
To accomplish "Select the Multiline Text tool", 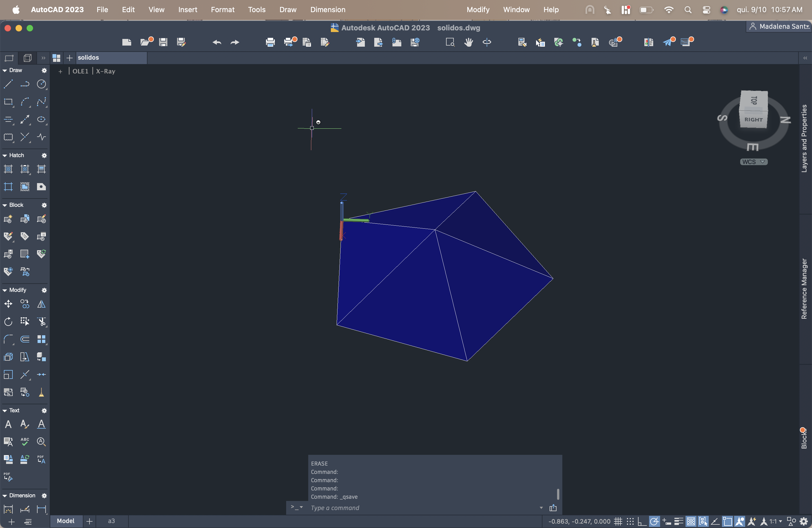I will coord(8,424).
